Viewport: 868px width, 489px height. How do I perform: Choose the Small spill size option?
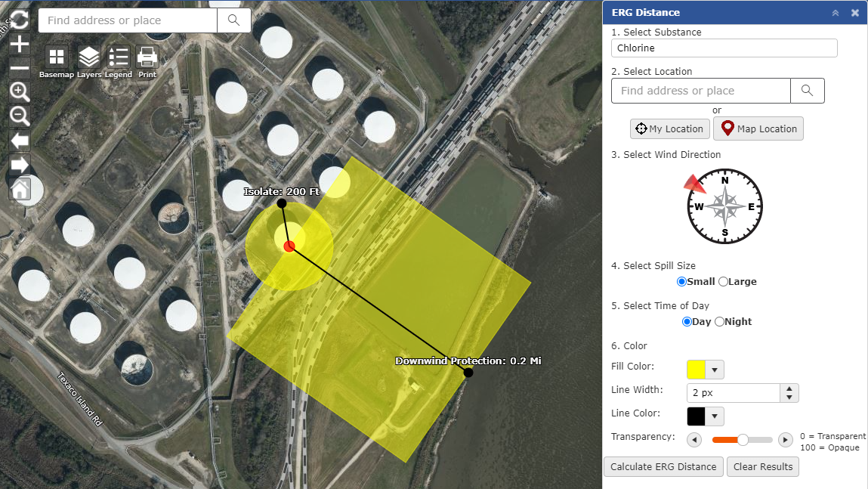[x=682, y=282]
